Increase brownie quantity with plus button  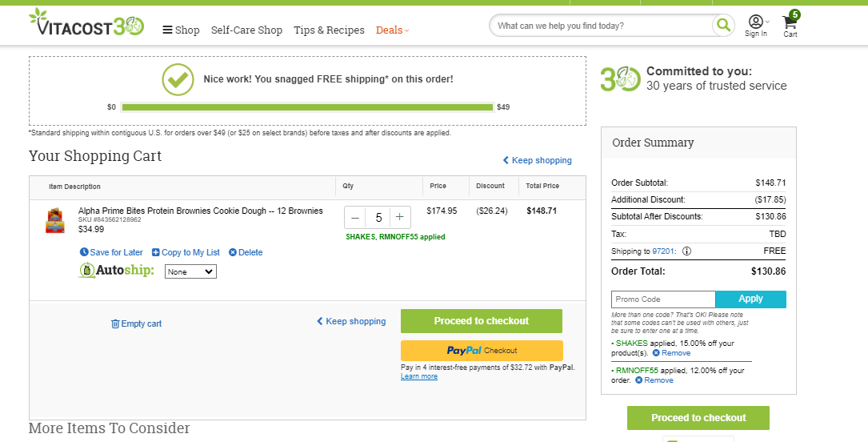click(x=400, y=217)
